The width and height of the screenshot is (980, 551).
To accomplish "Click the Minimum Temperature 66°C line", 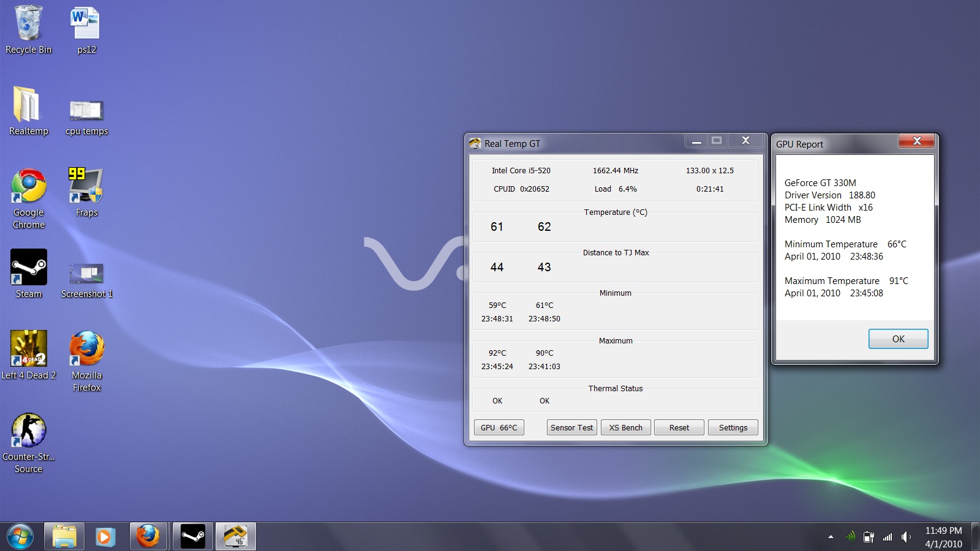I will [845, 244].
